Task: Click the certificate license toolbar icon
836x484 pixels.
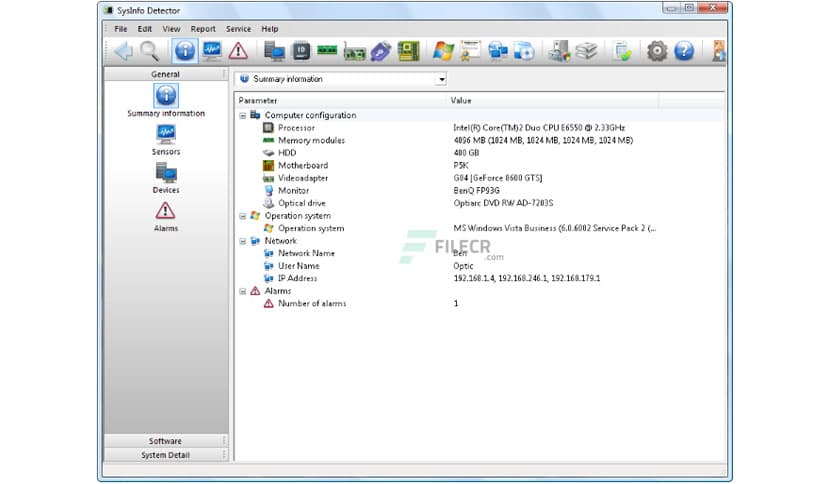Action: tap(470, 51)
